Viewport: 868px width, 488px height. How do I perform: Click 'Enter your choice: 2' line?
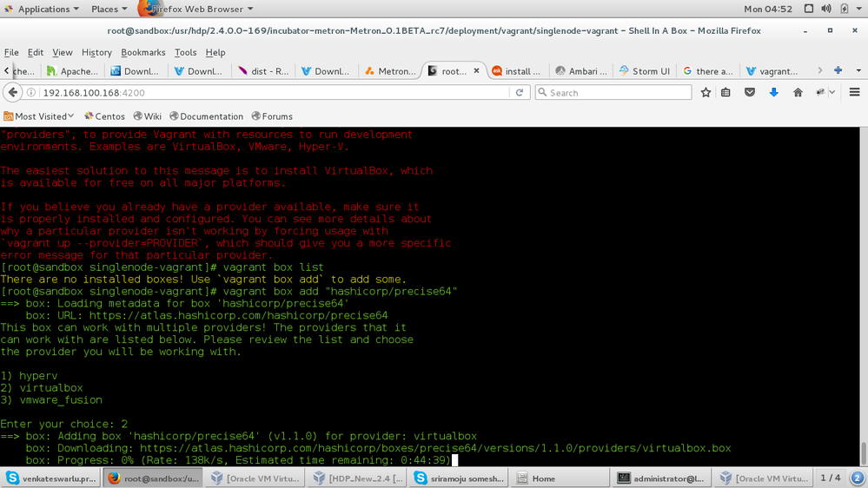pos(64,424)
